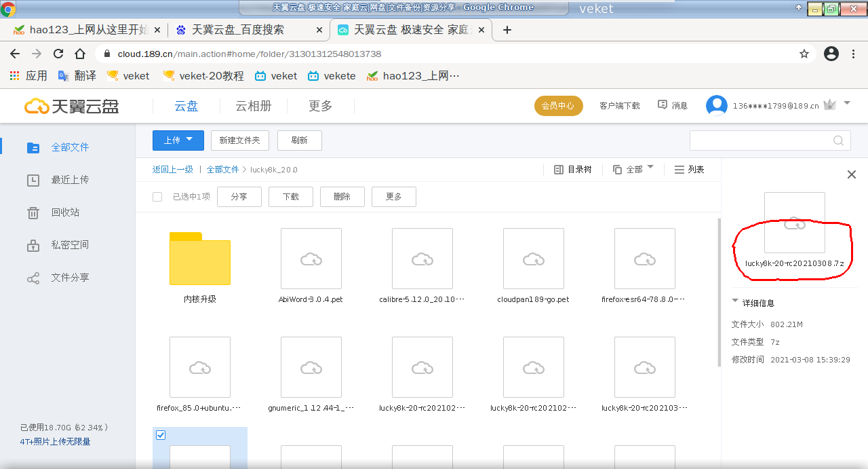Switch to 云盘 tab
This screenshot has height=469, width=868.
(x=186, y=106)
